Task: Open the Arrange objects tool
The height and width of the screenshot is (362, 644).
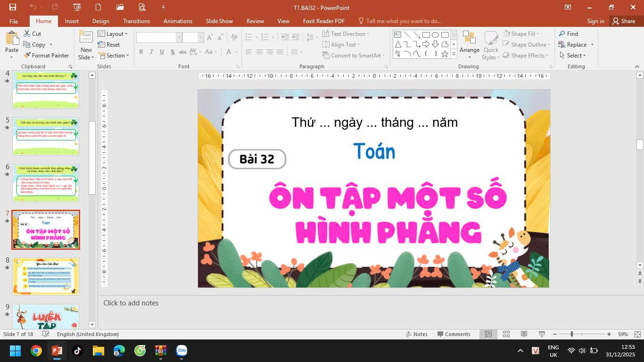Action: (469, 45)
